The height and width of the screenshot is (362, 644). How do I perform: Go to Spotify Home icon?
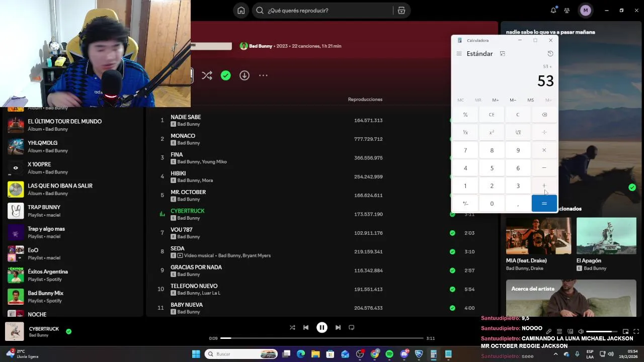[x=241, y=11]
